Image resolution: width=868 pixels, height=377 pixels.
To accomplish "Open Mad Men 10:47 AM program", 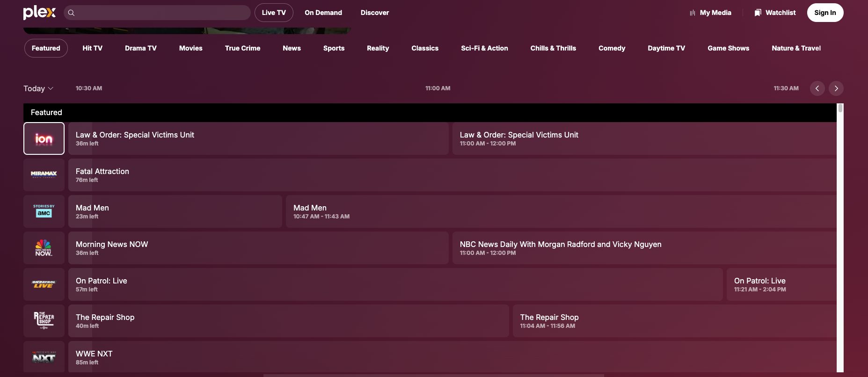I will point(561,211).
